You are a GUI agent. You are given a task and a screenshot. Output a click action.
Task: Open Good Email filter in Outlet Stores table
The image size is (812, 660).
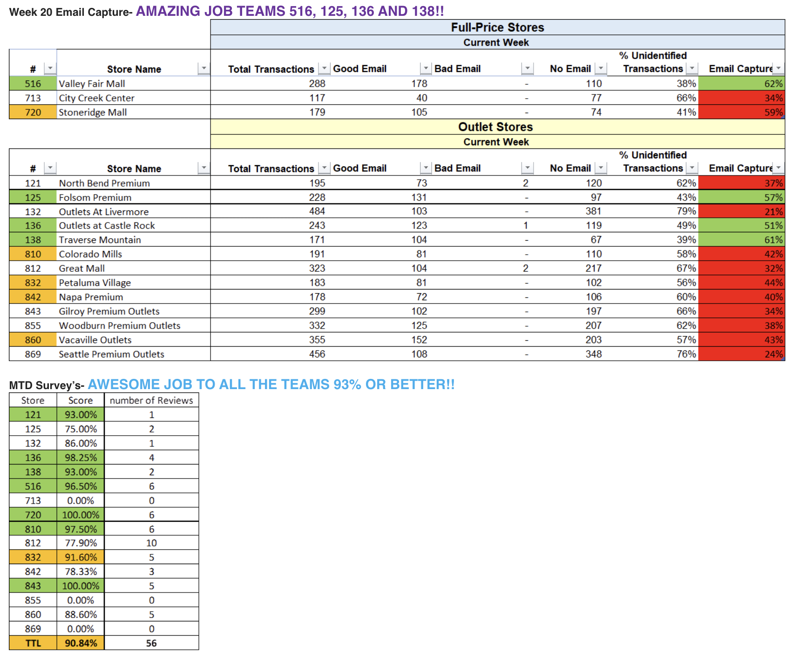click(426, 168)
